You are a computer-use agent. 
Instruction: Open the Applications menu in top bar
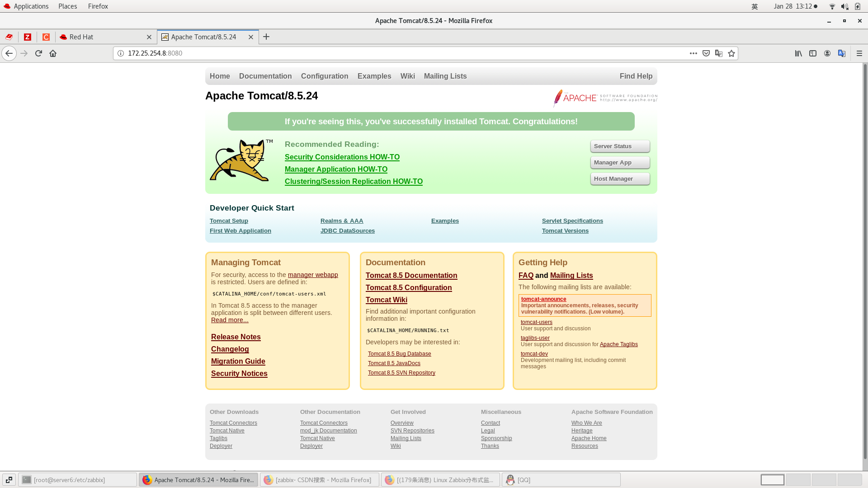(26, 6)
